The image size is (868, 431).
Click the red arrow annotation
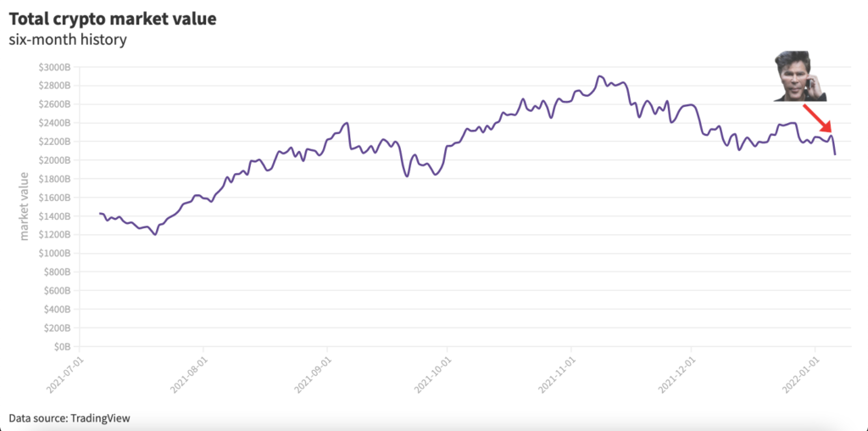[x=819, y=116]
